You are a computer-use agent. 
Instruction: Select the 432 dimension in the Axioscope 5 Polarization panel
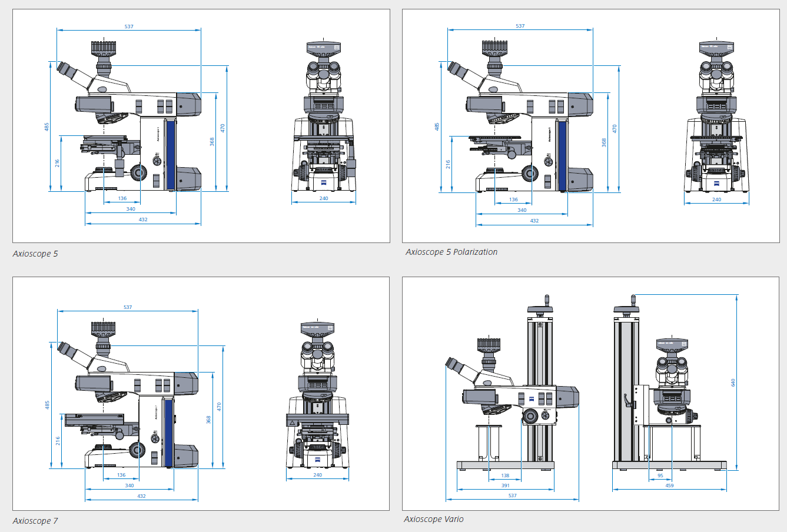coord(534,221)
